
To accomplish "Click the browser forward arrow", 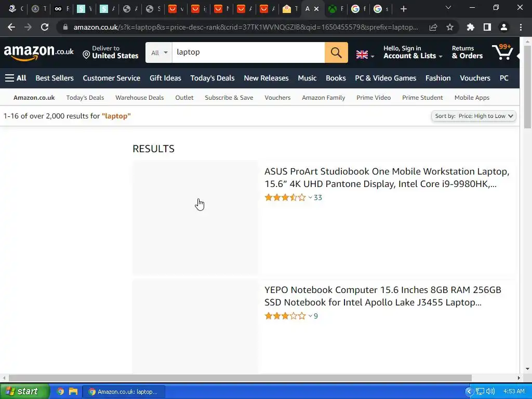I will click(28, 27).
